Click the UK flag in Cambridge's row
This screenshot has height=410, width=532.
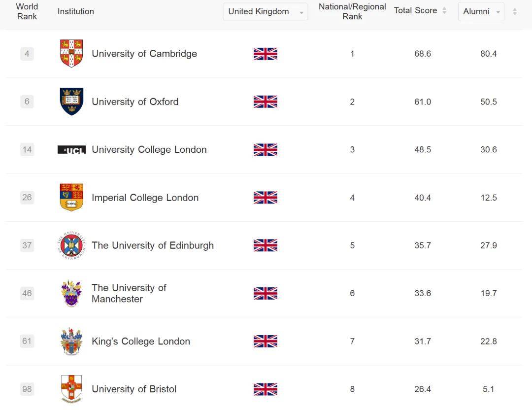265,54
